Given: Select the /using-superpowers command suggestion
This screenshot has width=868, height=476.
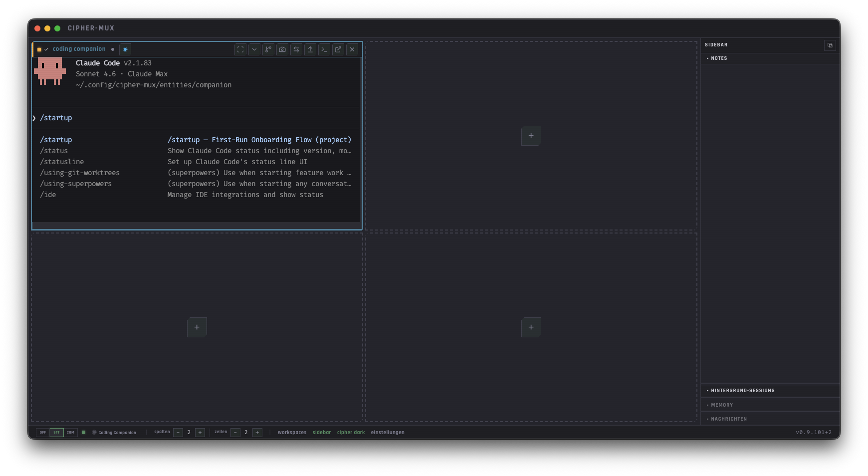Looking at the screenshot, I should point(196,184).
